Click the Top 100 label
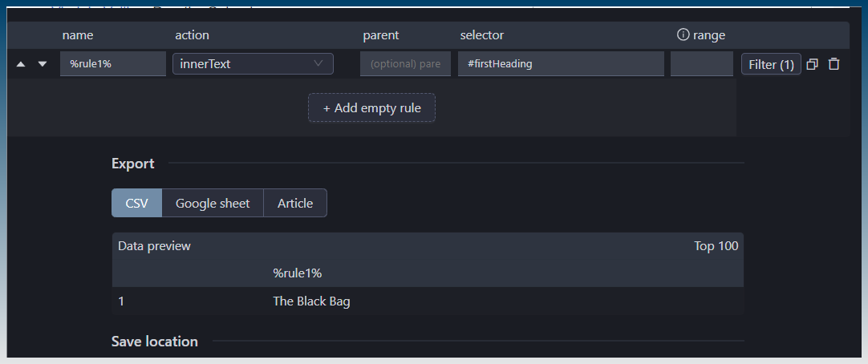Image resolution: width=868 pixels, height=364 pixels. [716, 246]
